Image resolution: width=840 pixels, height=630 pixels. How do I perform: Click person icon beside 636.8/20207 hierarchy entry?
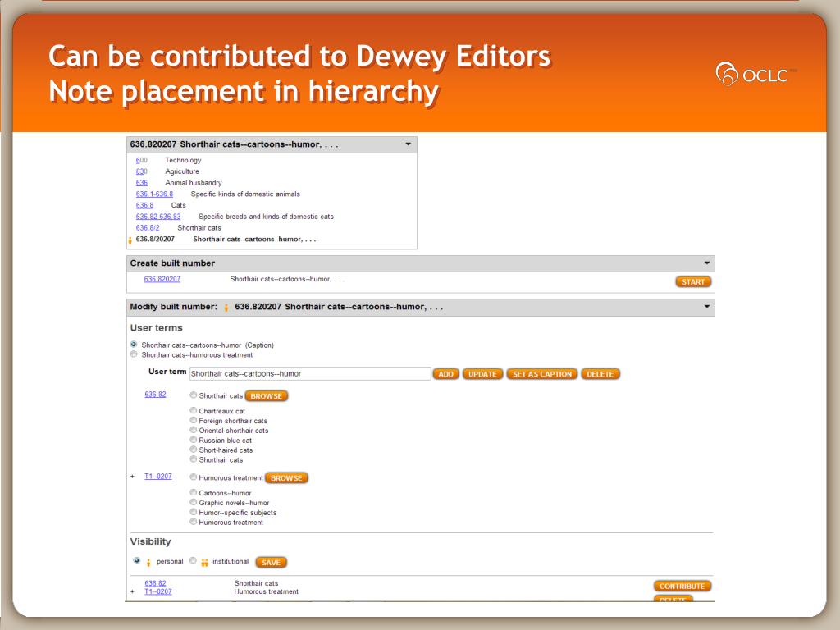coord(130,240)
